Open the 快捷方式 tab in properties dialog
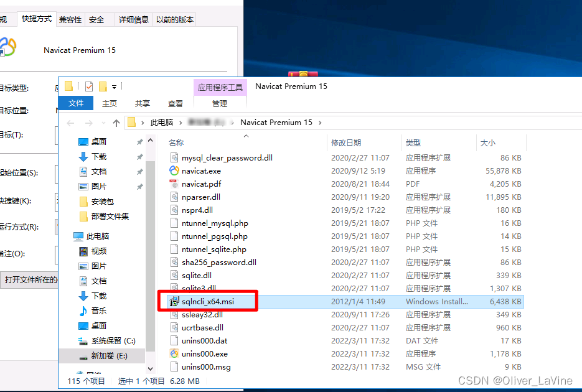 [36, 19]
